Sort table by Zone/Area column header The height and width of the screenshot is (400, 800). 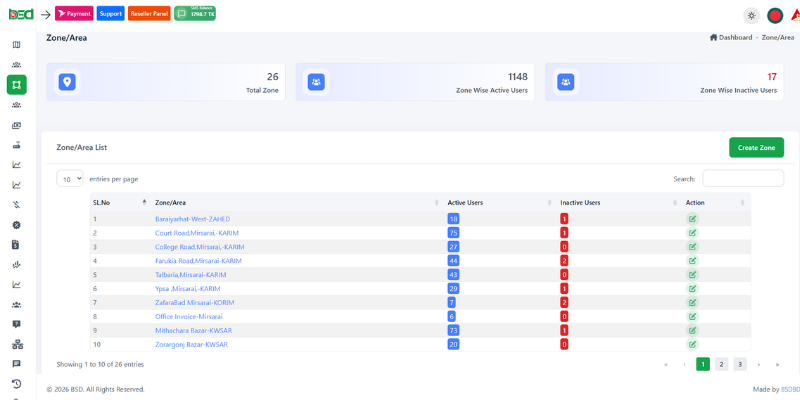click(x=170, y=202)
